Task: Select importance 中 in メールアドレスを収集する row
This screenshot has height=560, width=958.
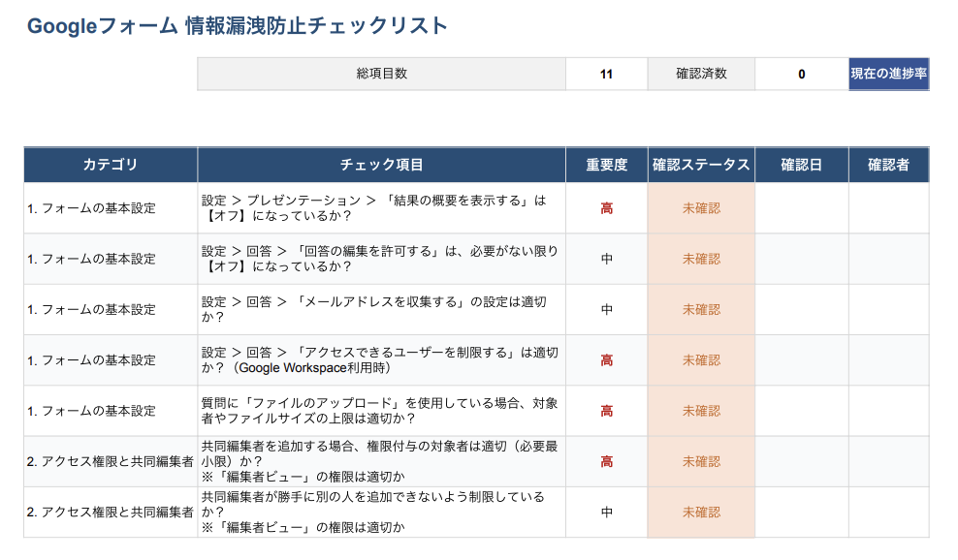Action: 607,310
